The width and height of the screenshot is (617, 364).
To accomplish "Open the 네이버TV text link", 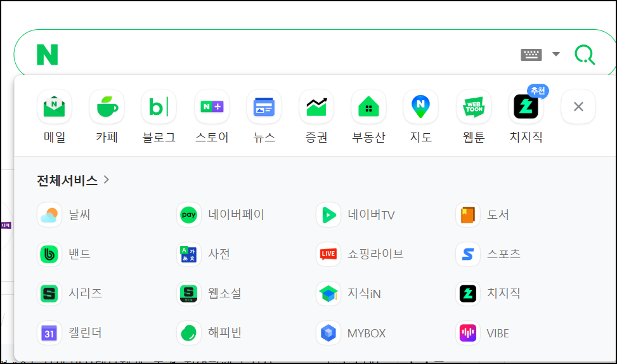I will tap(371, 215).
